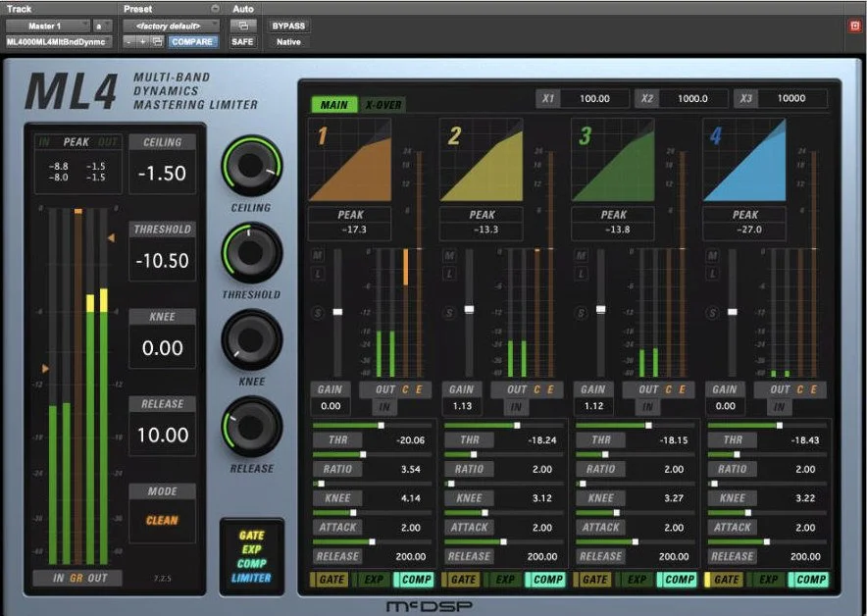Image resolution: width=867 pixels, height=616 pixels.
Task: Click the SAFE button
Action: 242,42
